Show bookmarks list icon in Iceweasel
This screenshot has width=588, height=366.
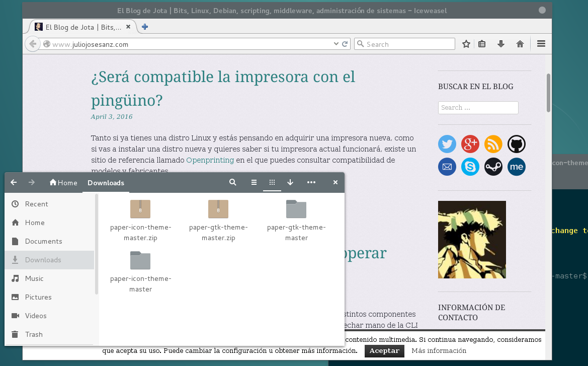point(482,44)
